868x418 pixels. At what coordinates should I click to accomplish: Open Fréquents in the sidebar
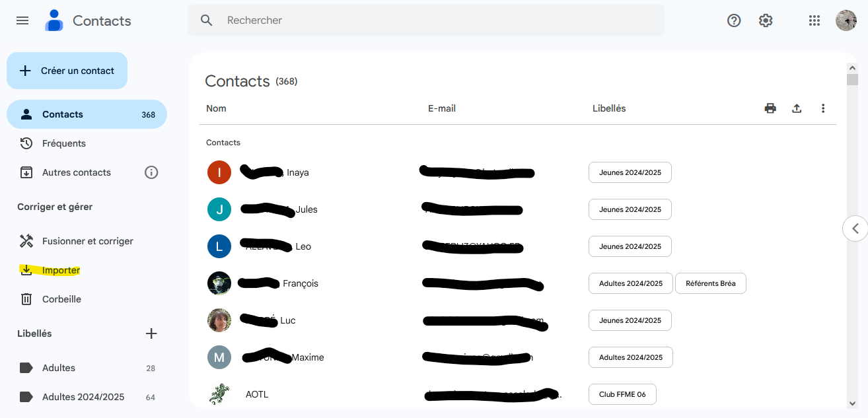64,143
